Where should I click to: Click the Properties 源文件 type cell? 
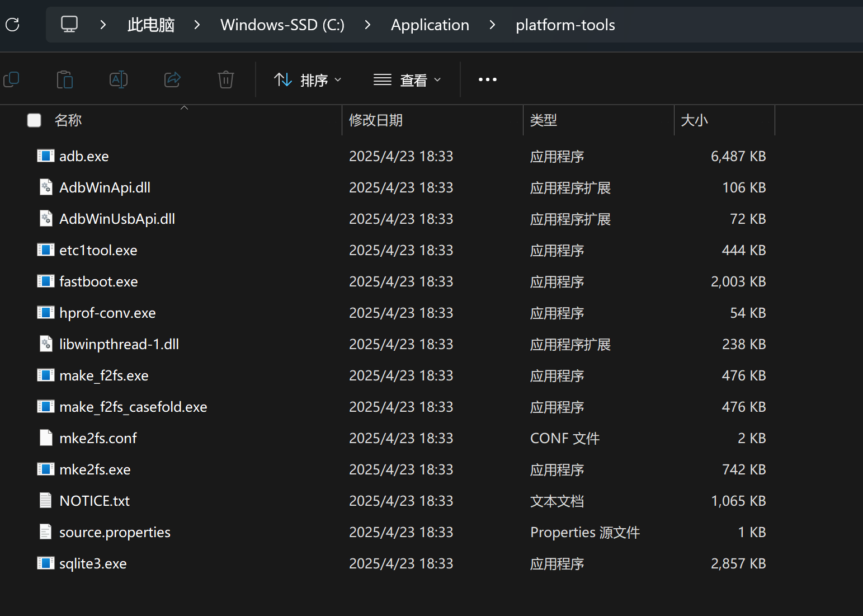(x=585, y=532)
